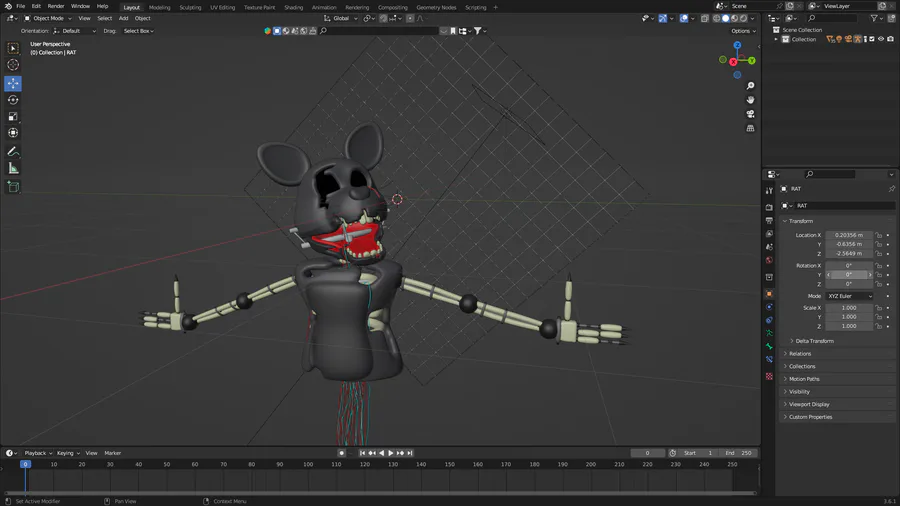Open the viewport Options button
900x506 pixels.
(742, 31)
